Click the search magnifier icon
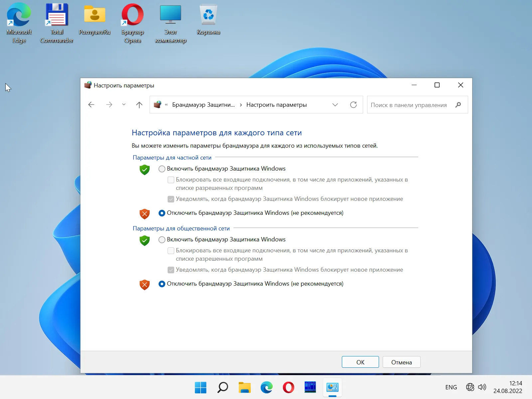The image size is (532, 399). (458, 105)
